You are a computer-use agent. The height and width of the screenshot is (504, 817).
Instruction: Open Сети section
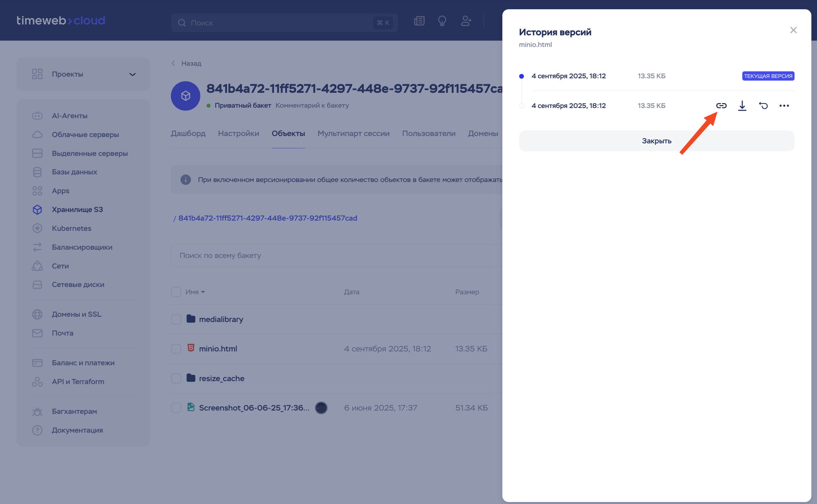[60, 266]
